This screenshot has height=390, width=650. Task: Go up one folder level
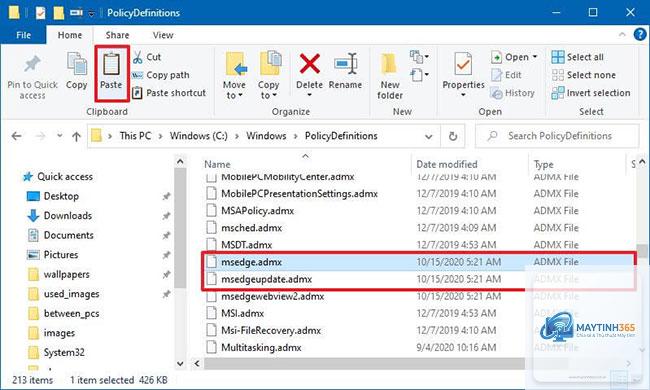coord(76,136)
